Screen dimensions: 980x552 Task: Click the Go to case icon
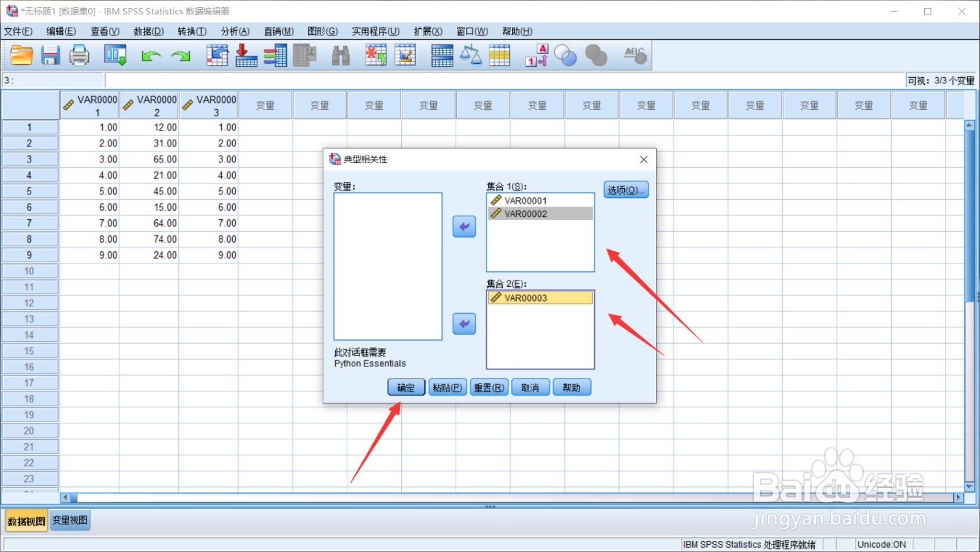217,55
